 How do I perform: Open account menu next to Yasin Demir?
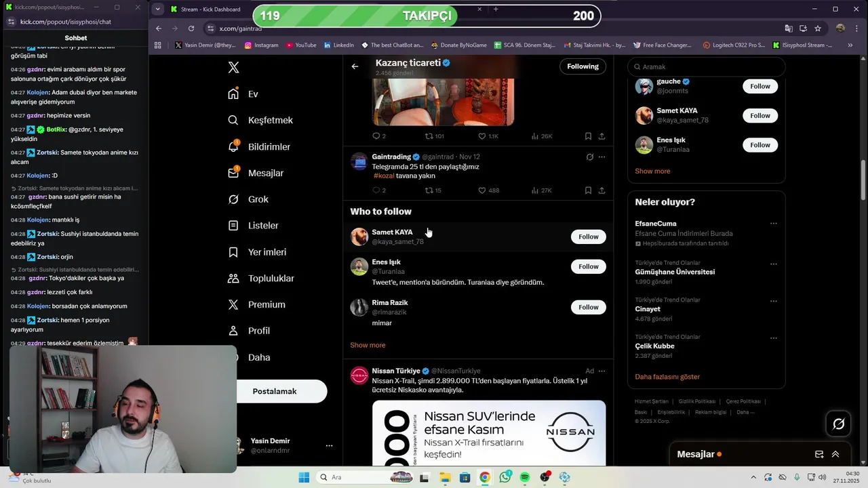[x=329, y=445]
